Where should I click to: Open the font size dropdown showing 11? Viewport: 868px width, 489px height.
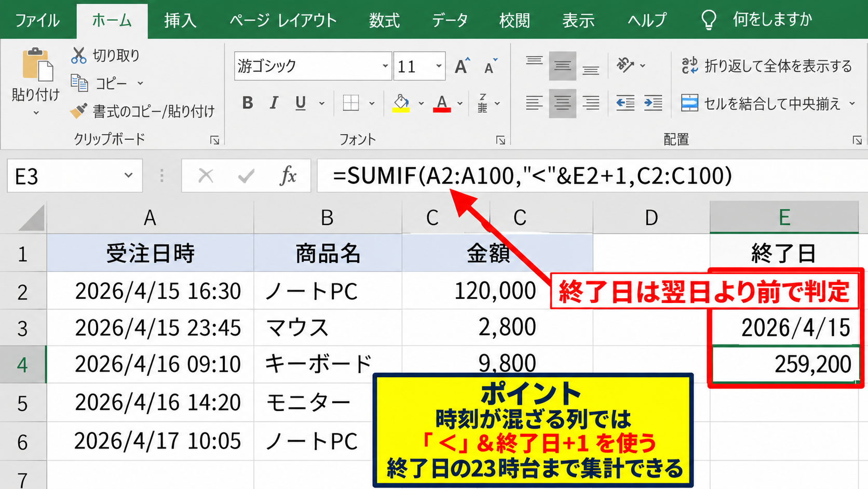439,66
